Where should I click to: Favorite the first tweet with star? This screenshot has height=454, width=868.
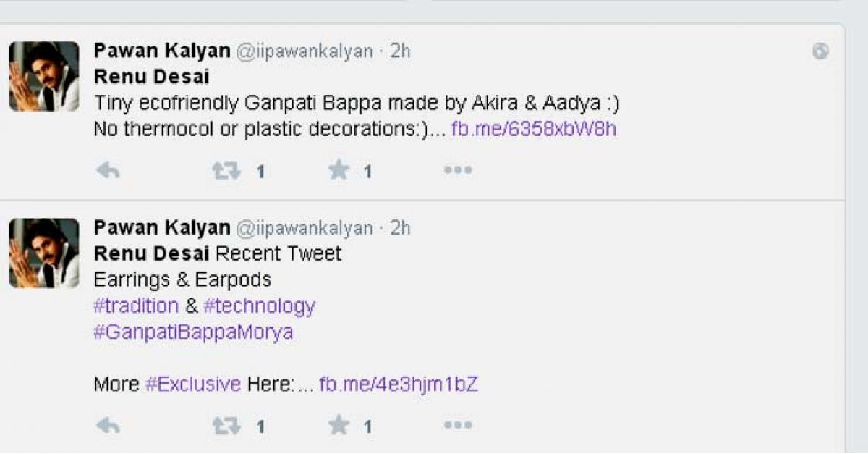click(x=339, y=170)
